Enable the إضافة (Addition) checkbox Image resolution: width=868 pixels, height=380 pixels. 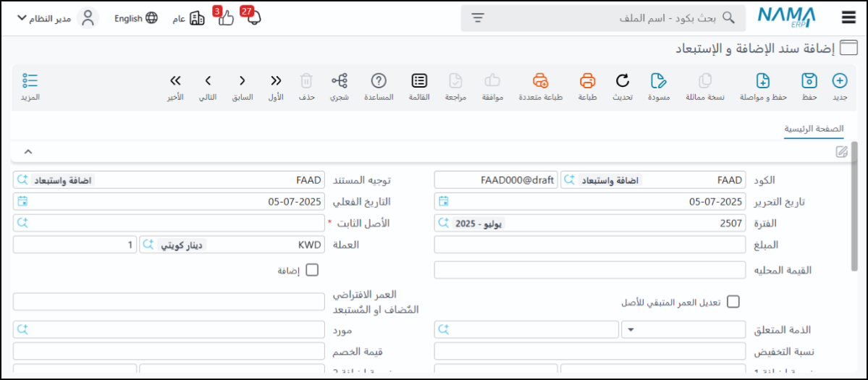click(x=312, y=270)
